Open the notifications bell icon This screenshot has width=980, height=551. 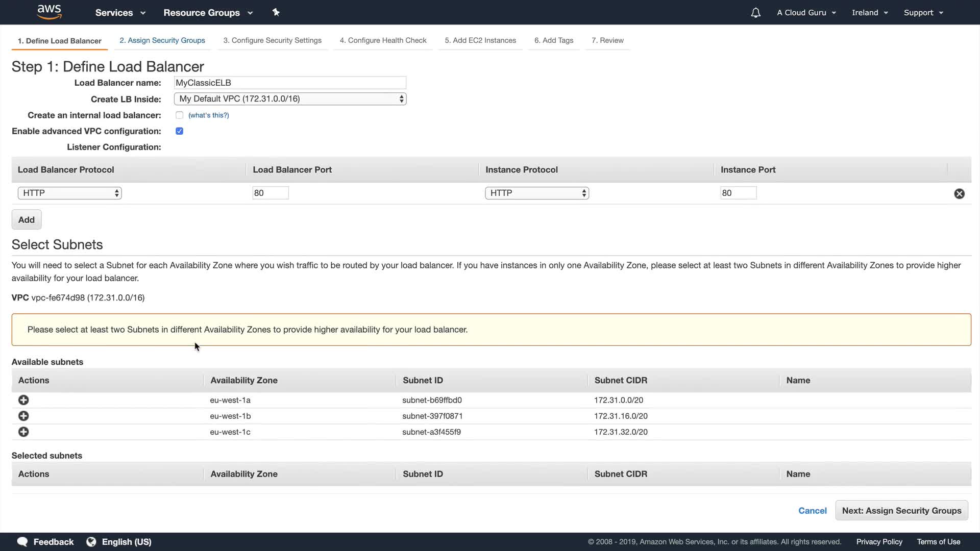click(x=755, y=13)
